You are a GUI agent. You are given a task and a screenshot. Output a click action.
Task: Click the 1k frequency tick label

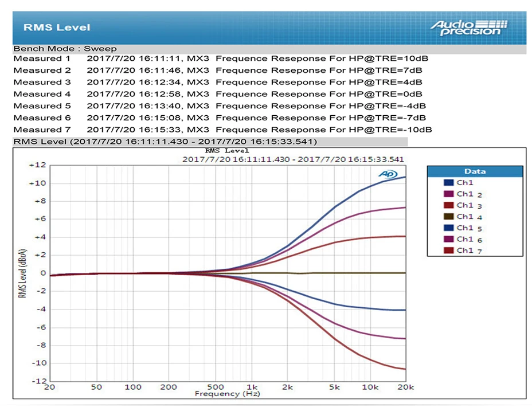pos(252,387)
